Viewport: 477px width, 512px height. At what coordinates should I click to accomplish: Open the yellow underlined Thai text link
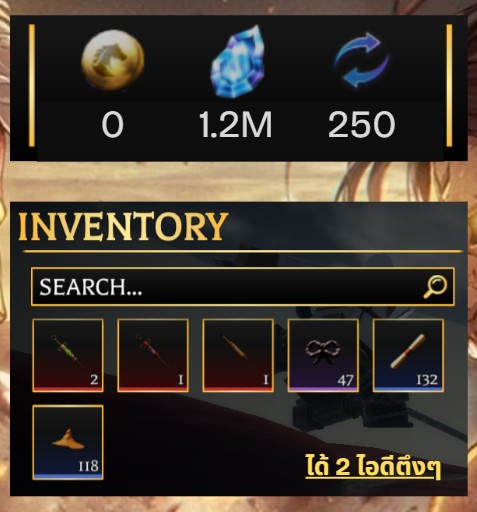tap(373, 466)
